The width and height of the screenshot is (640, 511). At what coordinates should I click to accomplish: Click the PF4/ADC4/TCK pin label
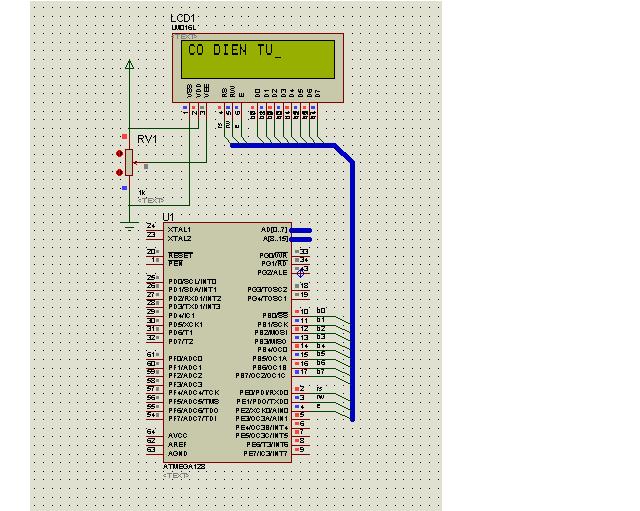(194, 393)
